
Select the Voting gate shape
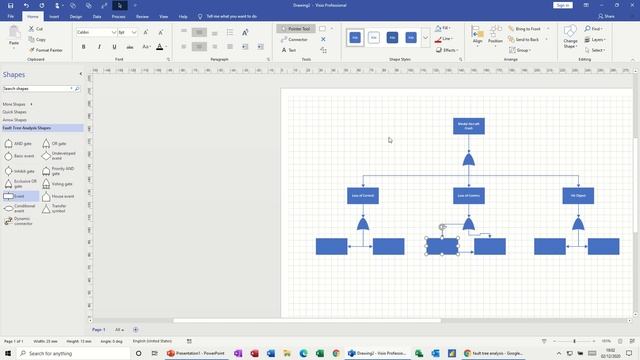point(58,184)
